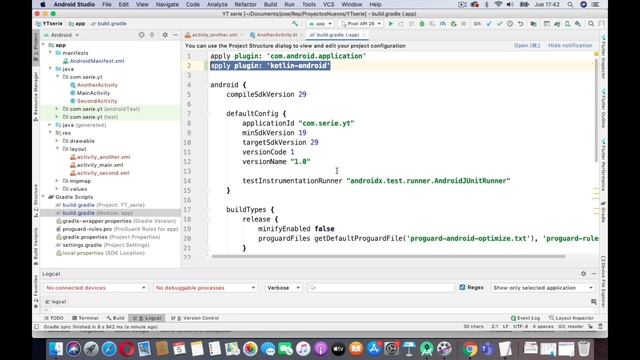This screenshot has height=360, width=640.
Task: Open the Navigate menu
Action: coord(167,4)
